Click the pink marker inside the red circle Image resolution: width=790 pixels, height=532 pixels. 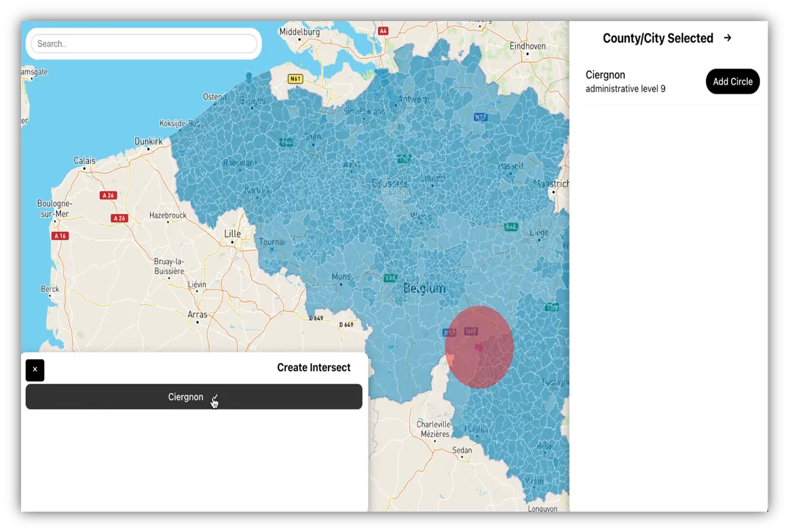479,348
